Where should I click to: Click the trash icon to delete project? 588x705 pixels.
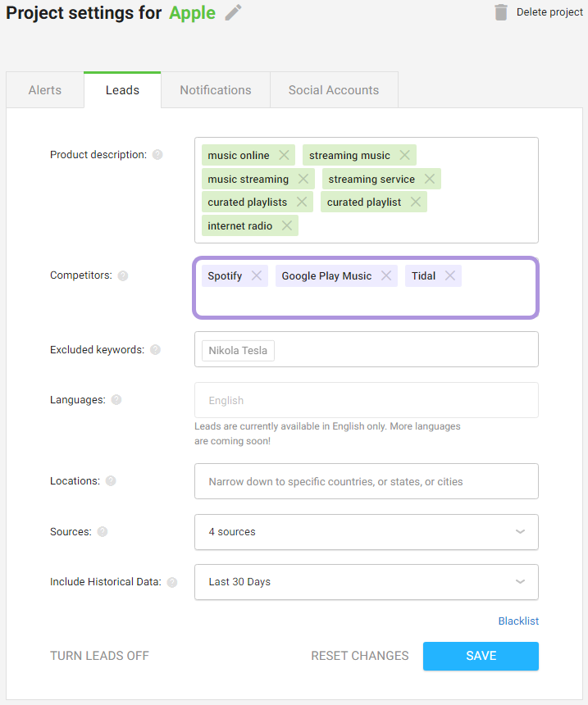(501, 12)
